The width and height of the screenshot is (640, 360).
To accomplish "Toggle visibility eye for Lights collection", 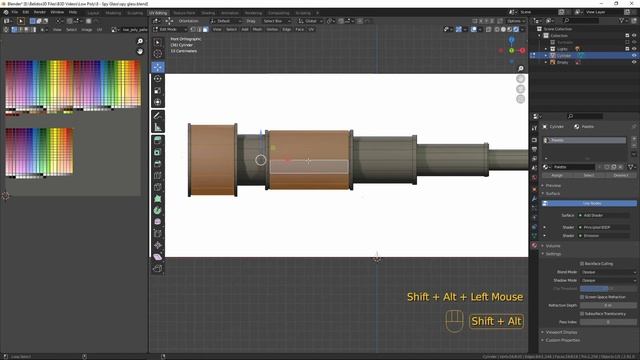I will click(634, 49).
